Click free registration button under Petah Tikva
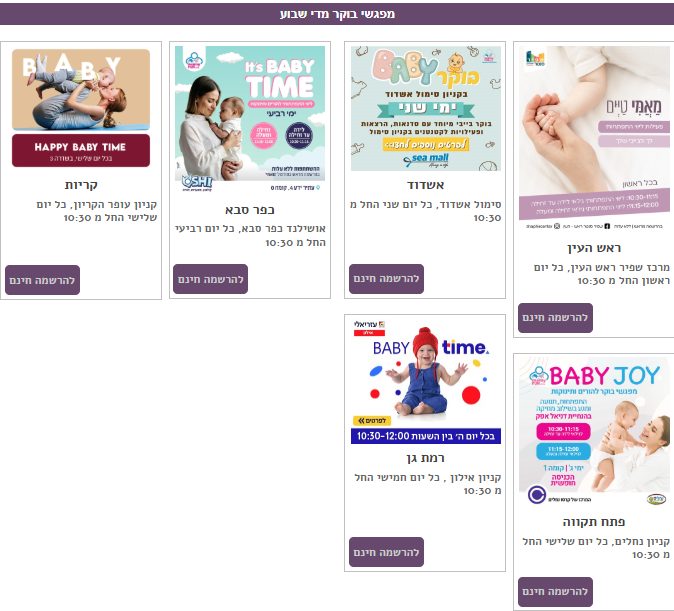Viewport: 674px width, 611px height. pyautogui.click(x=555, y=592)
